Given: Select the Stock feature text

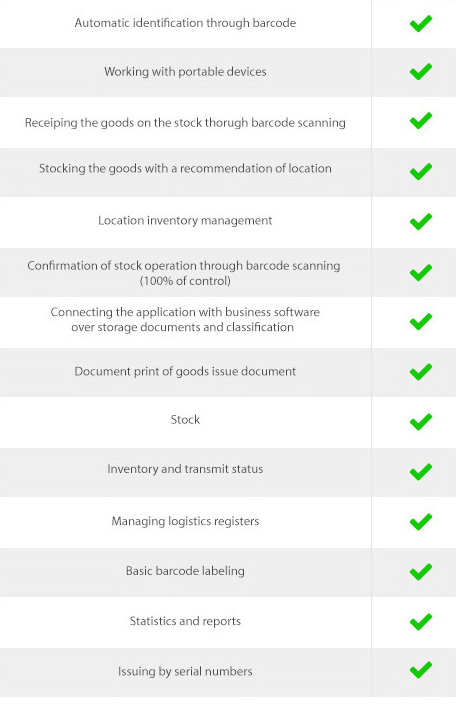Looking at the screenshot, I should [x=185, y=419].
